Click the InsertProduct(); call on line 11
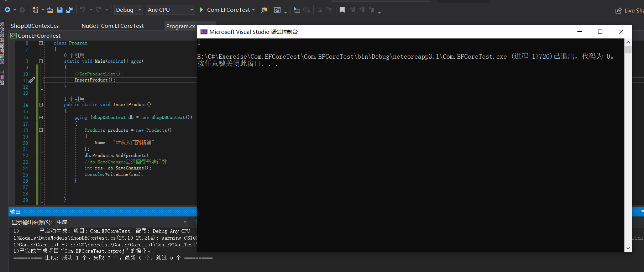 [95, 80]
